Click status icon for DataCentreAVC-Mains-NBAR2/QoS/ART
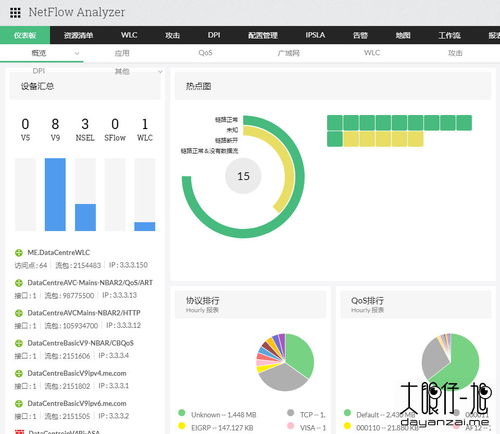 [x=19, y=283]
